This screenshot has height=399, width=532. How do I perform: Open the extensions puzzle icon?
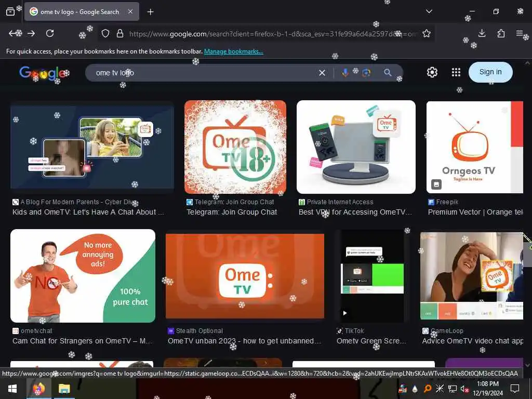pos(501,33)
